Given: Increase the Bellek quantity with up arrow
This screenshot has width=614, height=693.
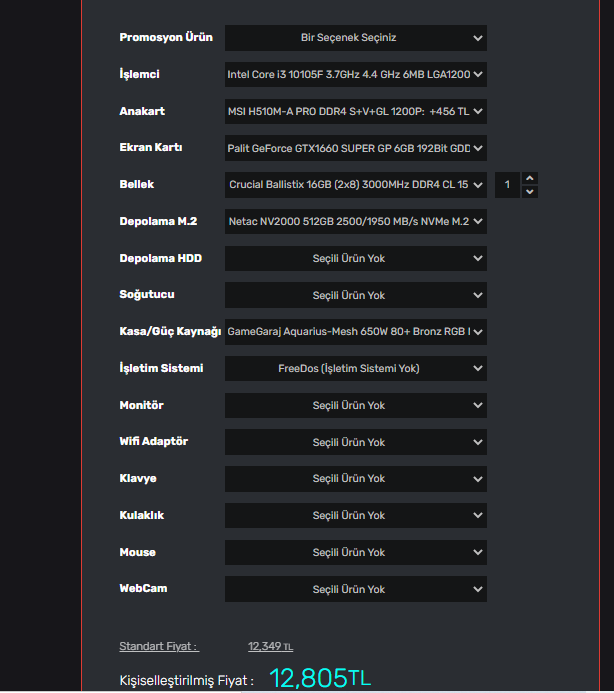Looking at the screenshot, I should click(x=530, y=179).
